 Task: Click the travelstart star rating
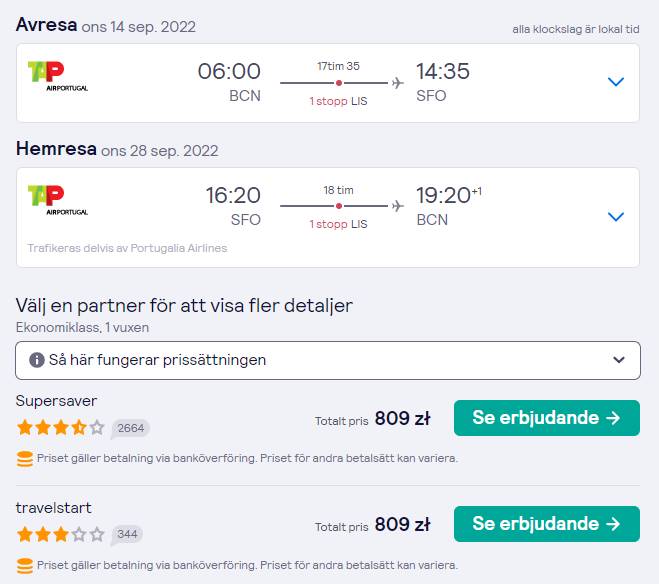tap(61, 534)
